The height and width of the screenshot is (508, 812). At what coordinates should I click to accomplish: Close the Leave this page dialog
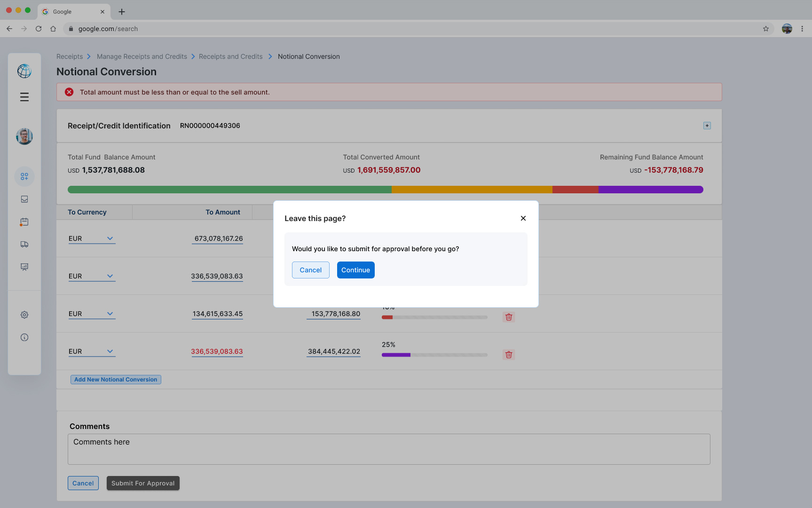(523, 218)
